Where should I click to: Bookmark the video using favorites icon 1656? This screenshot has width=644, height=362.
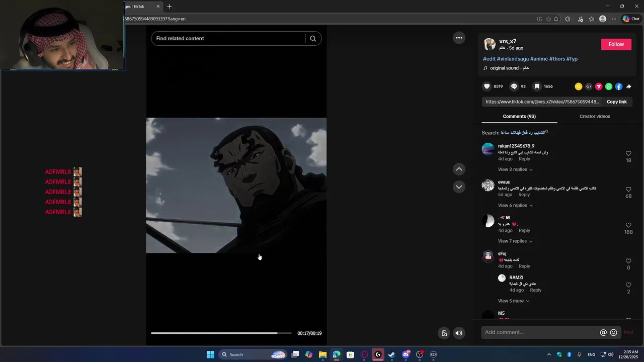[537, 86]
